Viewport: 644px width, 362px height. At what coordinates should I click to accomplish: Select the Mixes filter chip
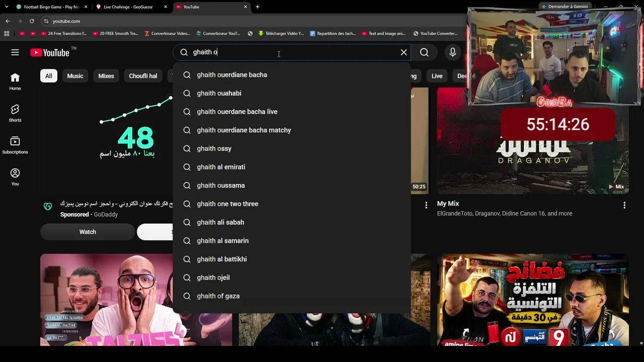pyautogui.click(x=106, y=76)
